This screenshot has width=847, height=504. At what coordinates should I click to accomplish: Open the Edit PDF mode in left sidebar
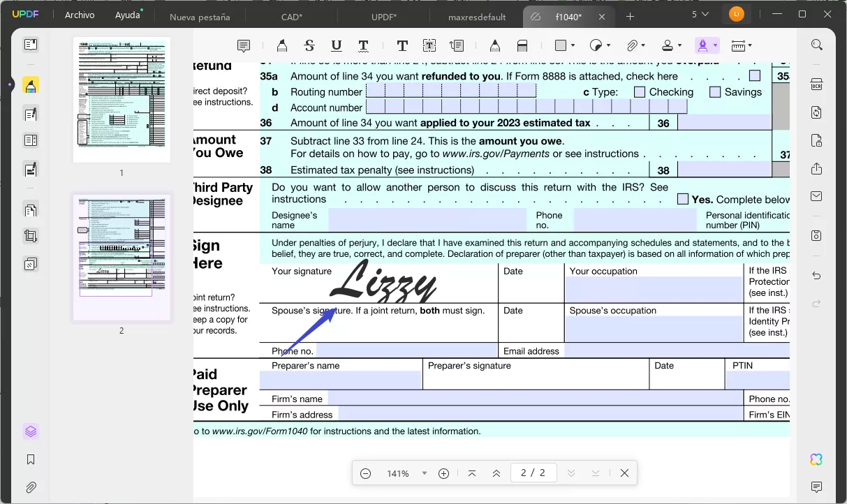[31, 114]
